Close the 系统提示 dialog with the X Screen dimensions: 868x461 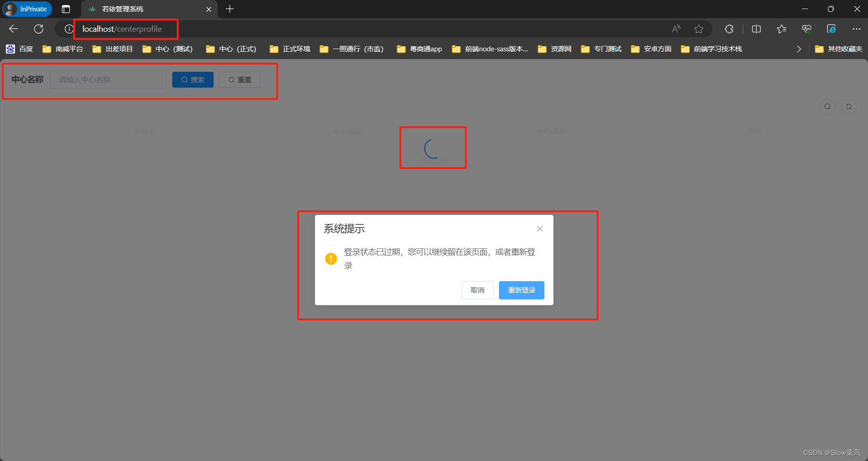539,229
